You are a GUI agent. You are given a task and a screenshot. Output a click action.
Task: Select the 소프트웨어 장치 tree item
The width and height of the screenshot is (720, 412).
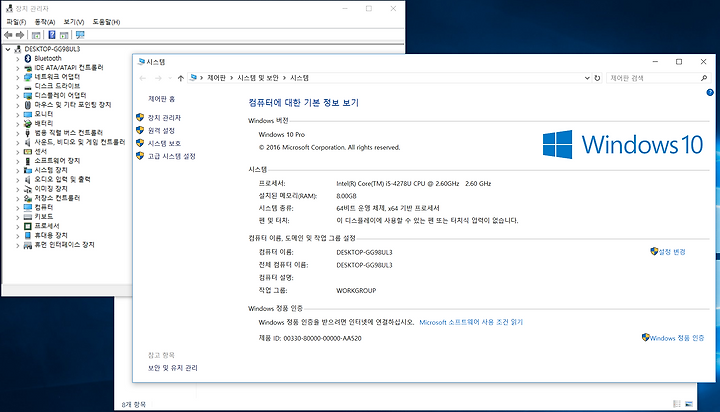pos(57,161)
